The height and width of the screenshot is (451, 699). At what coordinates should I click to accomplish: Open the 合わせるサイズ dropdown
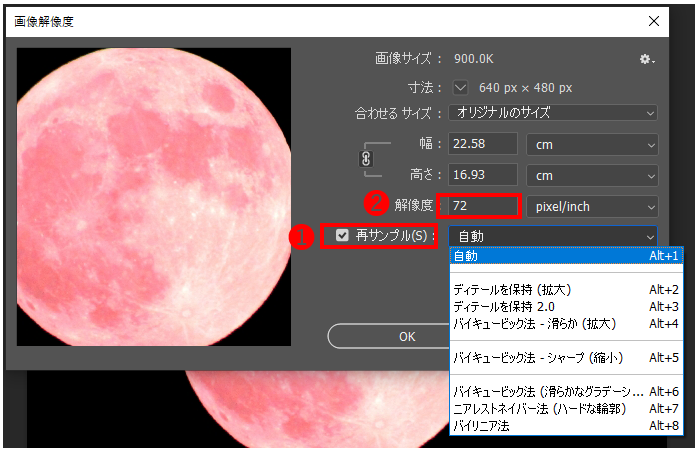552,113
